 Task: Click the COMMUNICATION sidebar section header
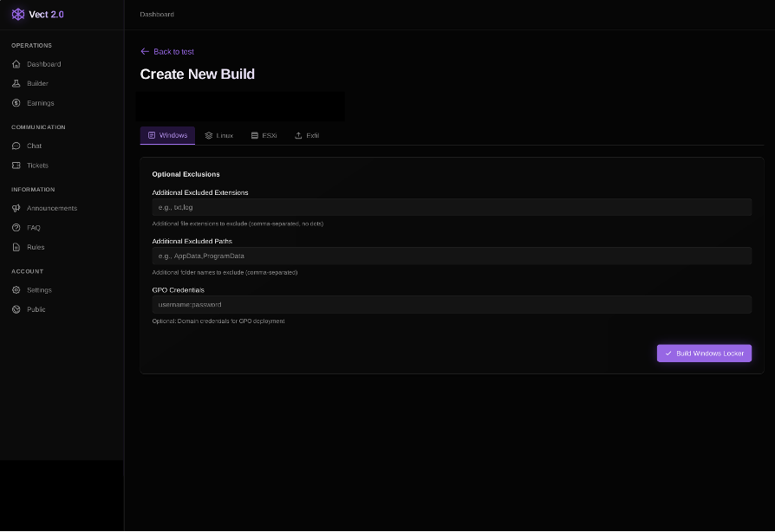pyautogui.click(x=38, y=127)
